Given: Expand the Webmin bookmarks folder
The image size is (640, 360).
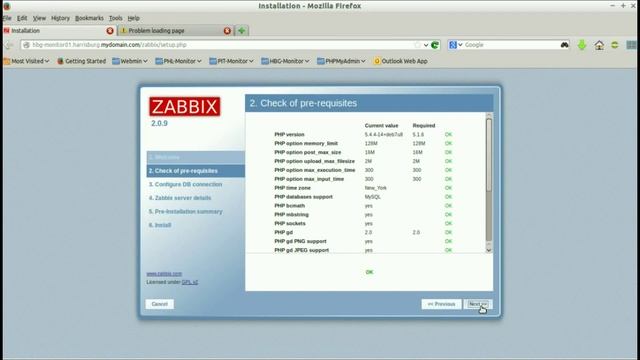Looking at the screenshot, I should click(130, 61).
